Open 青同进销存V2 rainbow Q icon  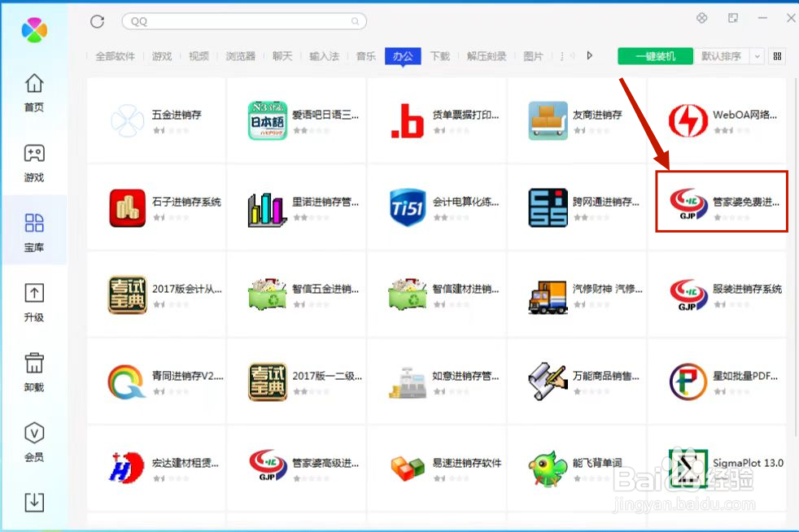click(127, 382)
